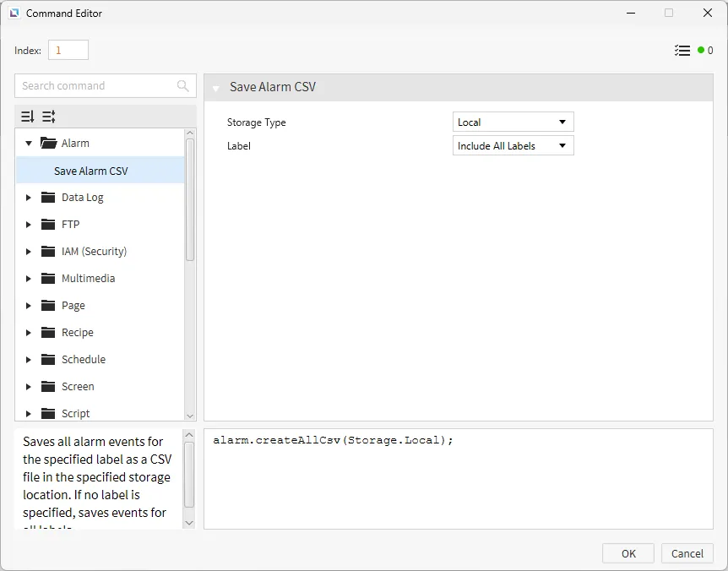The height and width of the screenshot is (571, 728).
Task: Click the Index number input field
Action: [x=68, y=51]
